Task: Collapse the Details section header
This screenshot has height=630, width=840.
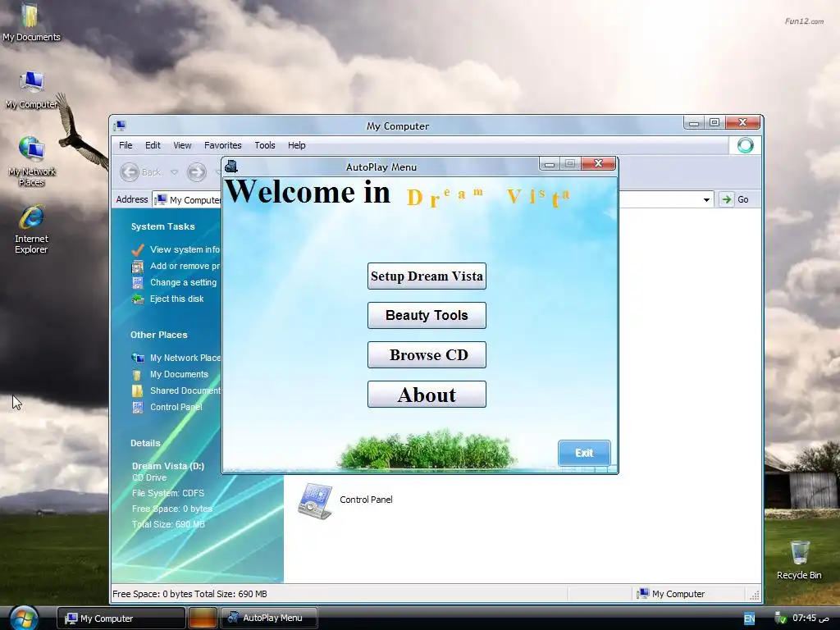Action: [145, 443]
